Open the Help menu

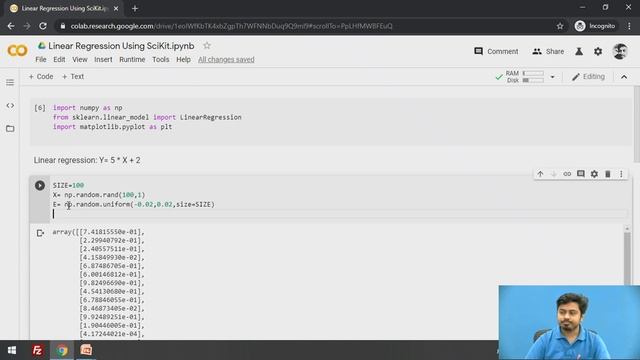pos(183,60)
